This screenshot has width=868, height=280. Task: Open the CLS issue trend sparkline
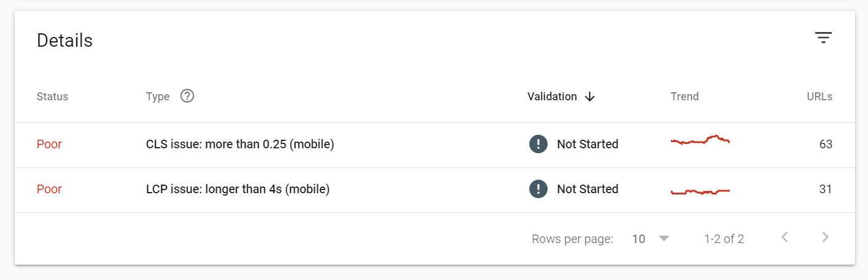coord(700,140)
